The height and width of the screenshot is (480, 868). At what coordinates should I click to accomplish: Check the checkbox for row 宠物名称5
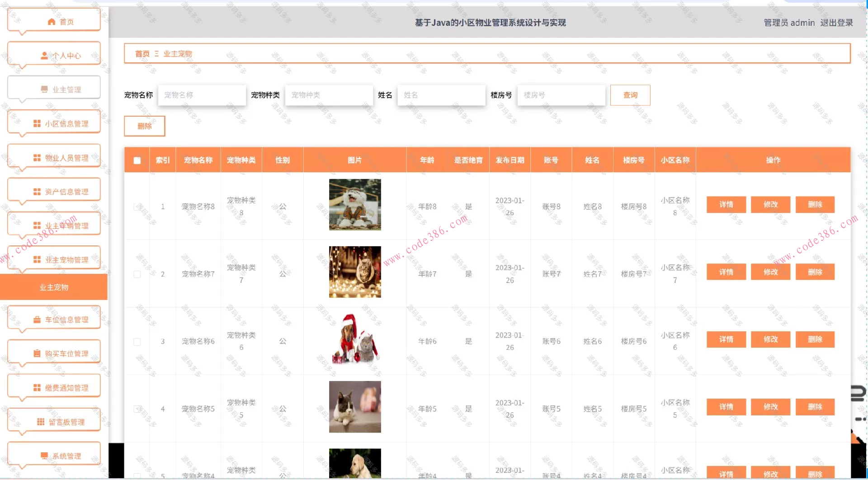click(x=137, y=409)
